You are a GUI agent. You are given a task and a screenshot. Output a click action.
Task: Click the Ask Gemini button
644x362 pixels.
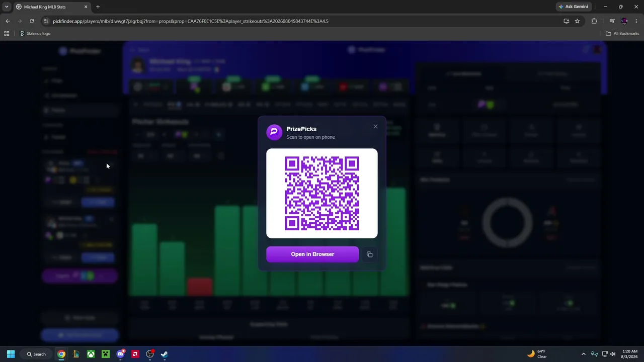click(x=573, y=7)
